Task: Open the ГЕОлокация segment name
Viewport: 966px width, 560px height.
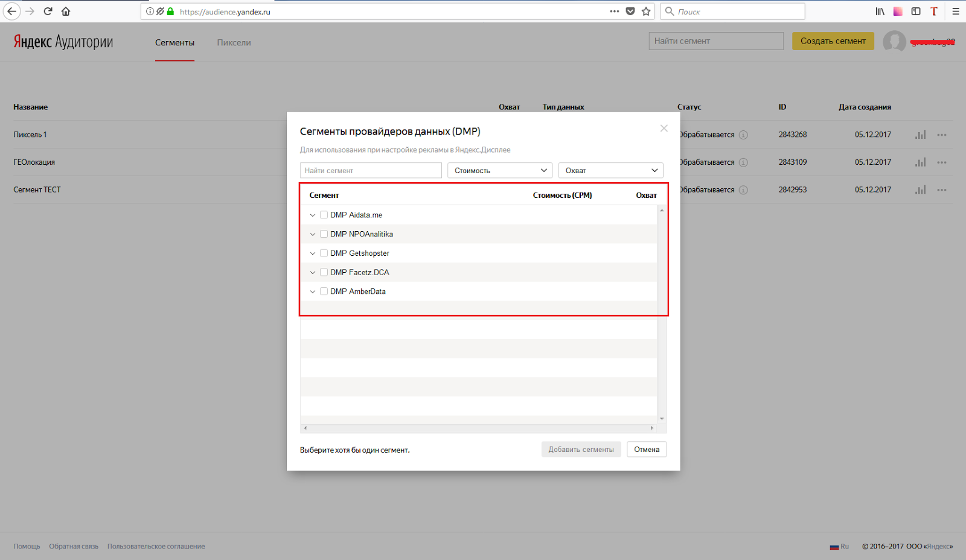Action: point(34,162)
